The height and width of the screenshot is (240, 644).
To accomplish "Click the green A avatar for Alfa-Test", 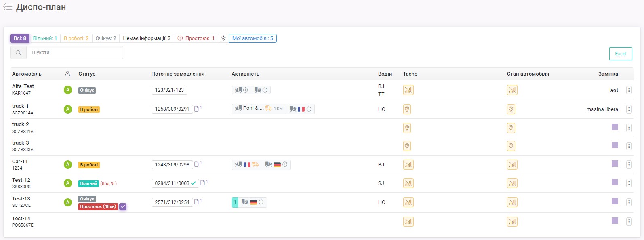I will tap(68, 90).
